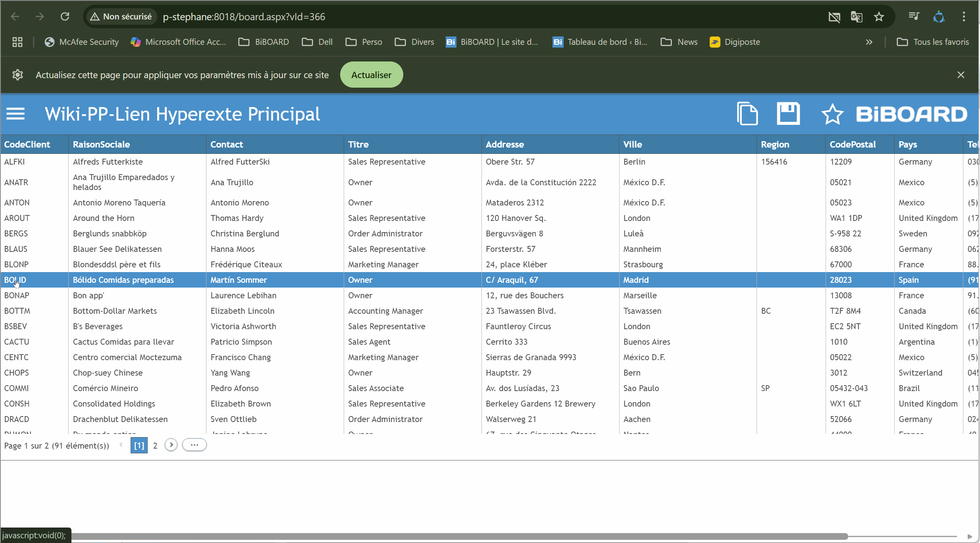Open the Dell bookmarks folder
The image size is (980, 543).
317,42
